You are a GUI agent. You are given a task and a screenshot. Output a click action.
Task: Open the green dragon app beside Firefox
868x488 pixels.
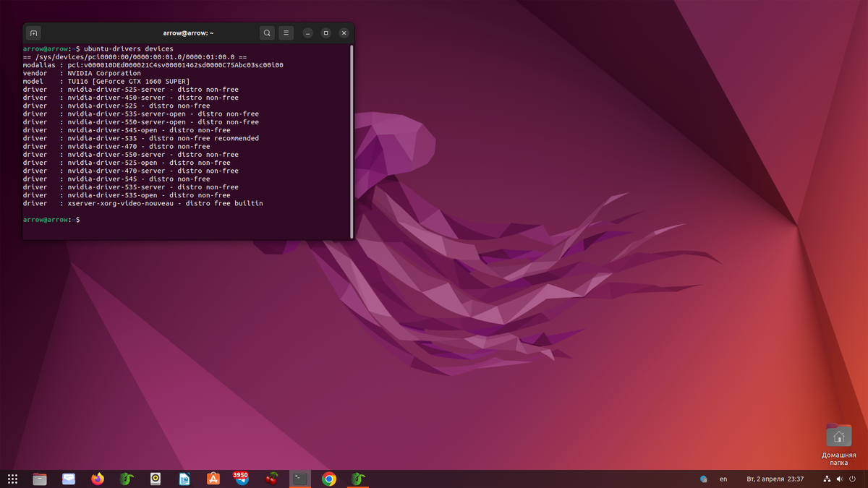pos(127,479)
